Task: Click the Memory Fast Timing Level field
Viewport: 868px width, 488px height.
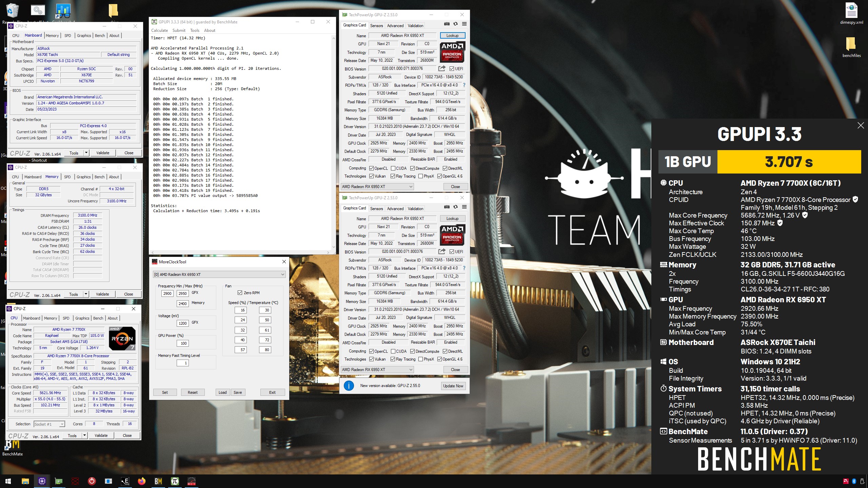Action: 182,363
